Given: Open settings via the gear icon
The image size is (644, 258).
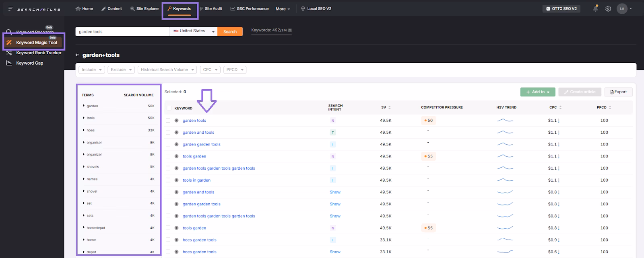Looking at the screenshot, I should [x=608, y=8].
